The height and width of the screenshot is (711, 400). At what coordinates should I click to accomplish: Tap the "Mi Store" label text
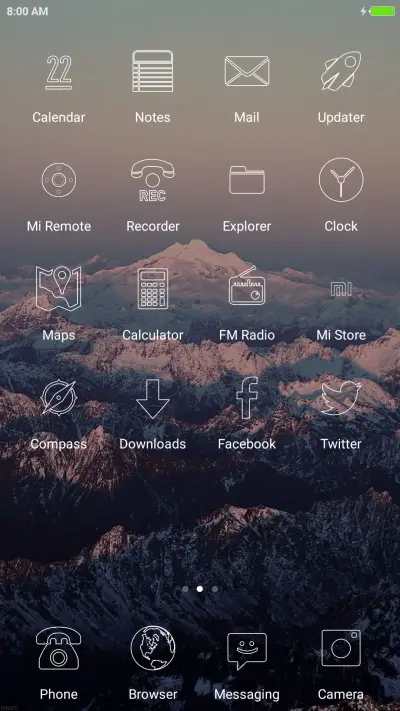(x=341, y=335)
